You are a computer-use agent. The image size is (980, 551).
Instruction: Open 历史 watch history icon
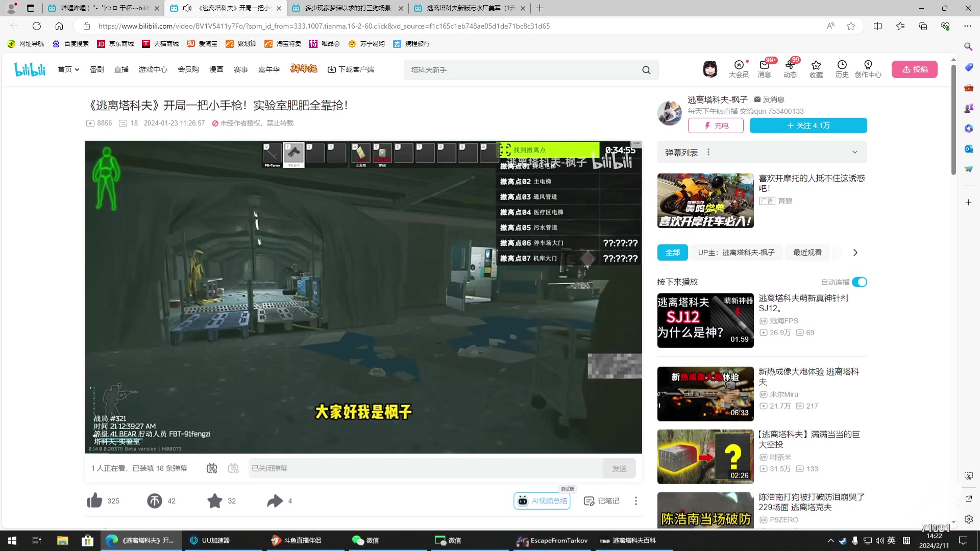pyautogui.click(x=842, y=69)
